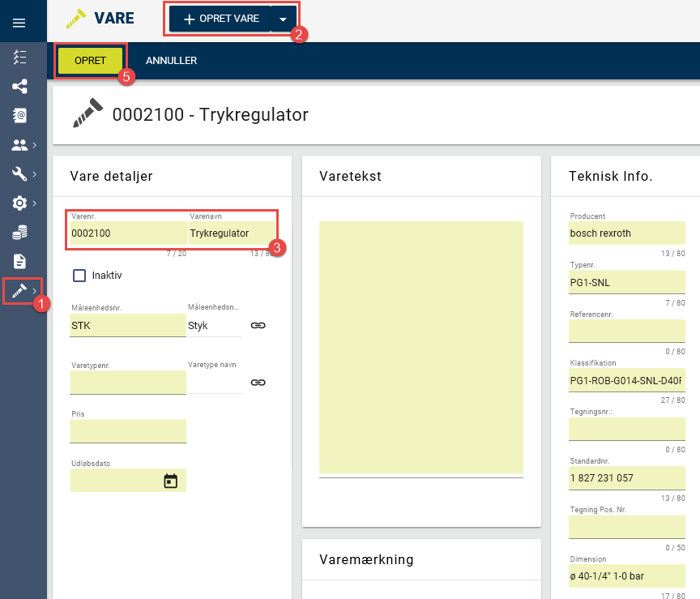
Task: Open the coin stack finance sidebar icon
Action: pyautogui.click(x=19, y=233)
